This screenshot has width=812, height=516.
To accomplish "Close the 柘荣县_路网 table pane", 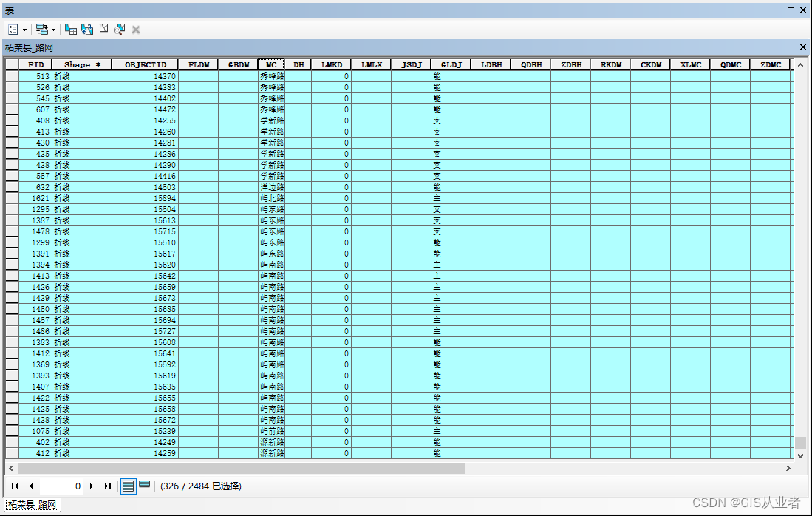I will 802,47.
